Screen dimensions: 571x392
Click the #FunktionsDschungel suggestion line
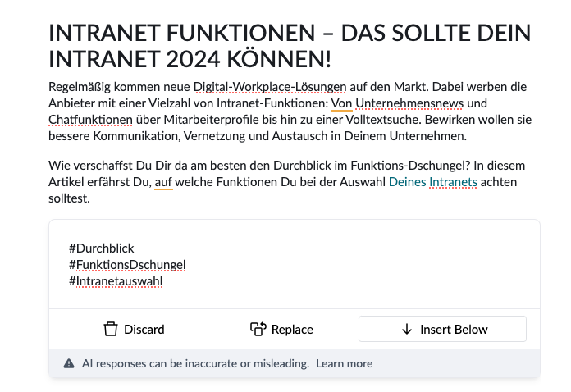(x=127, y=264)
